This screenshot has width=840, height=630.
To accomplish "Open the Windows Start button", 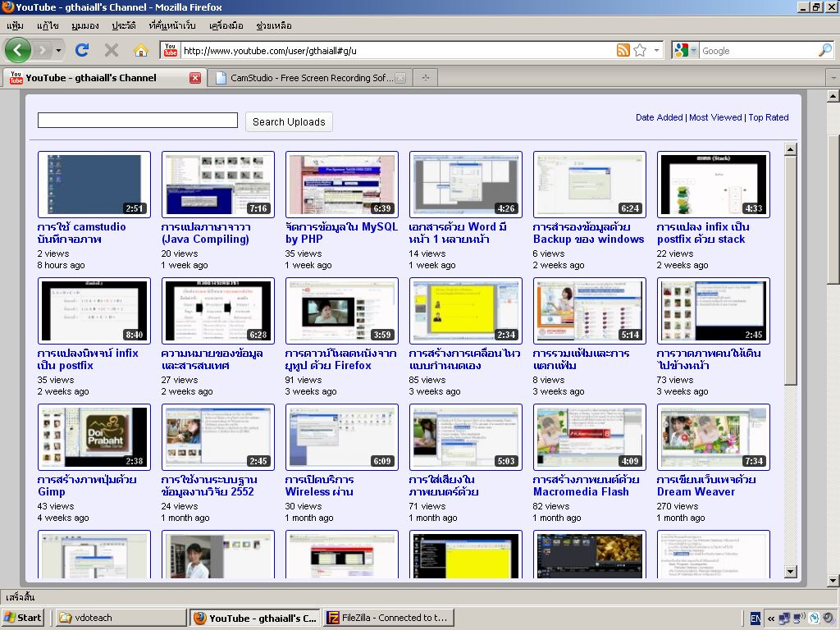I will tap(22, 618).
